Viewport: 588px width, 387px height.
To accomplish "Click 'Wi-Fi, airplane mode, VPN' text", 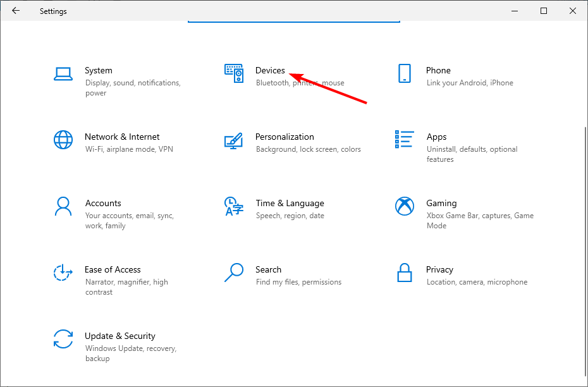I will 129,149.
